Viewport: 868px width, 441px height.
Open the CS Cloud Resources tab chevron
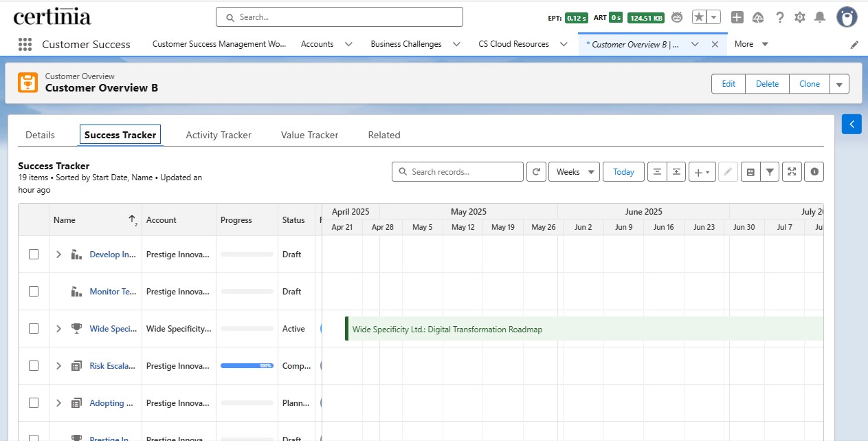[x=564, y=44]
